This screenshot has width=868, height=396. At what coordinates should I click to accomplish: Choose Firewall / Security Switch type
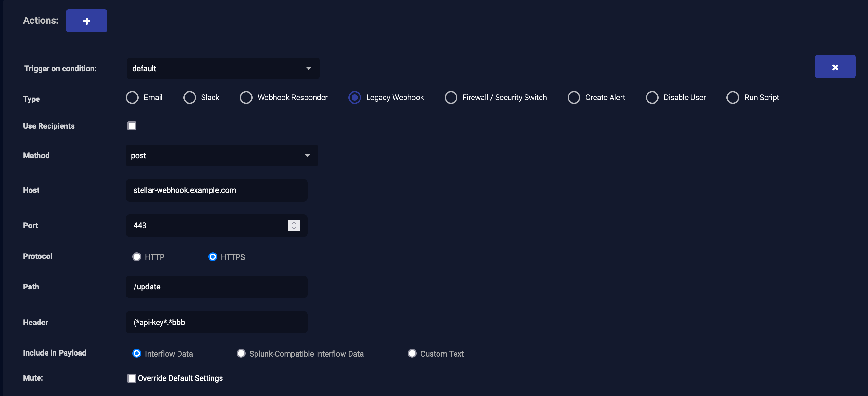click(450, 98)
